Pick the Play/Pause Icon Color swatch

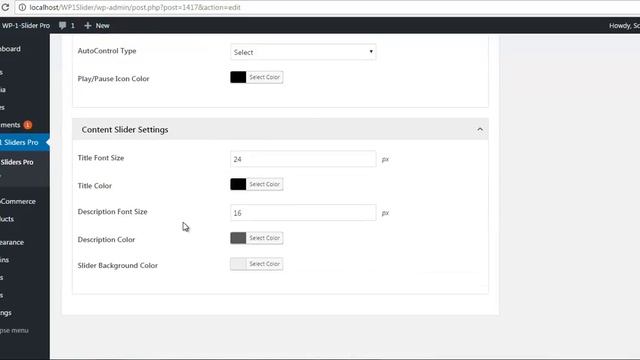[238, 77]
